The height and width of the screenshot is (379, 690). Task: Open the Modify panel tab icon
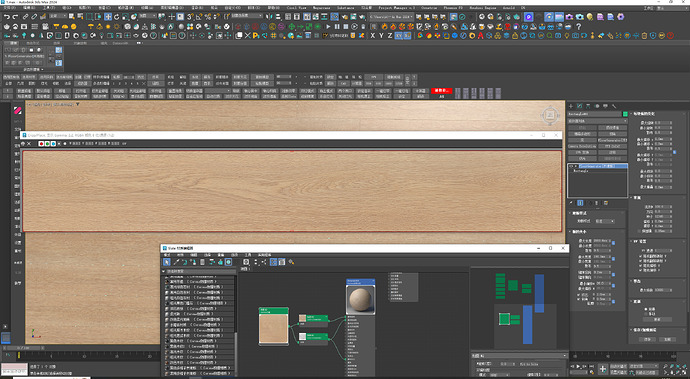(580, 106)
